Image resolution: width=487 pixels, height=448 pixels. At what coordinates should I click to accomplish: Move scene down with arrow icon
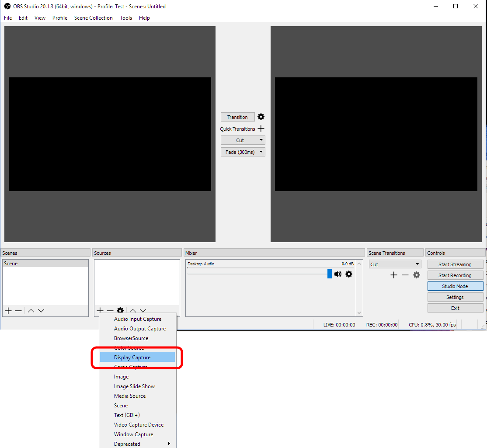(x=41, y=310)
